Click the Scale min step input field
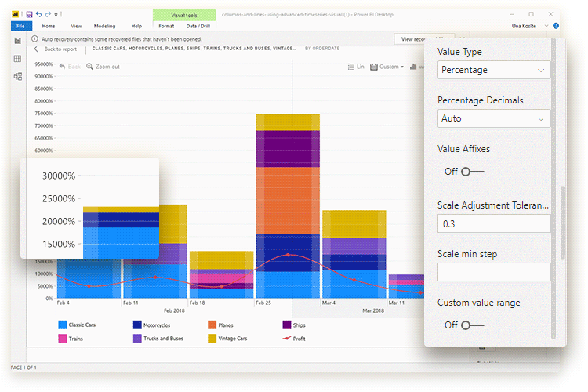Image resolution: width=588 pixels, height=392 pixels. tap(494, 272)
